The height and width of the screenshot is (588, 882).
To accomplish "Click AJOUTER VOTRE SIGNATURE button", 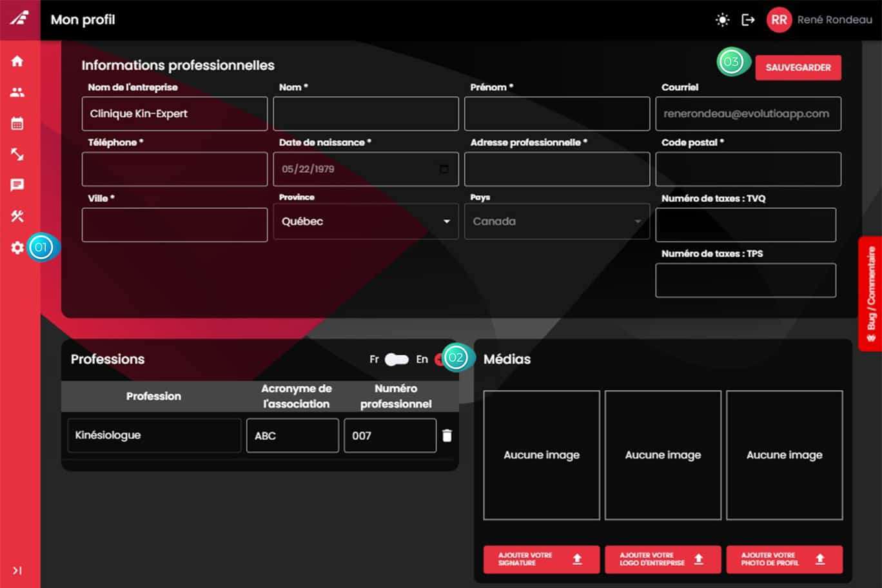I will point(542,559).
